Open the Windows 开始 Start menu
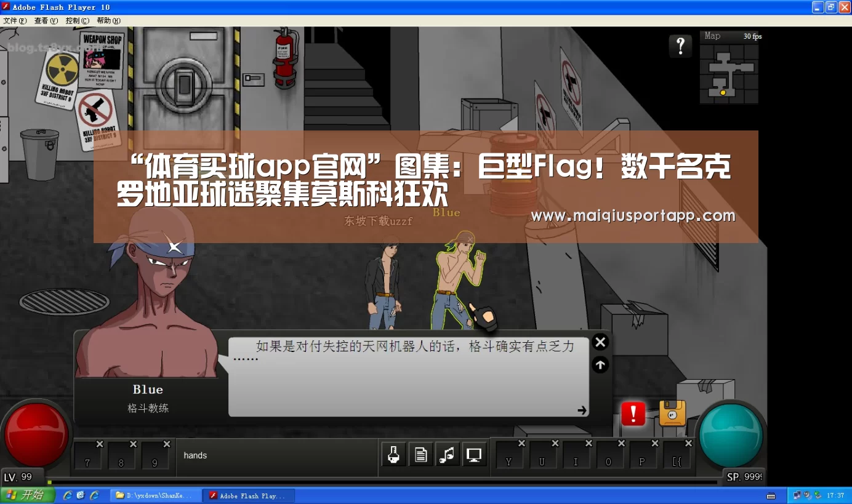Viewport: 852px width, 504px height. click(28, 495)
